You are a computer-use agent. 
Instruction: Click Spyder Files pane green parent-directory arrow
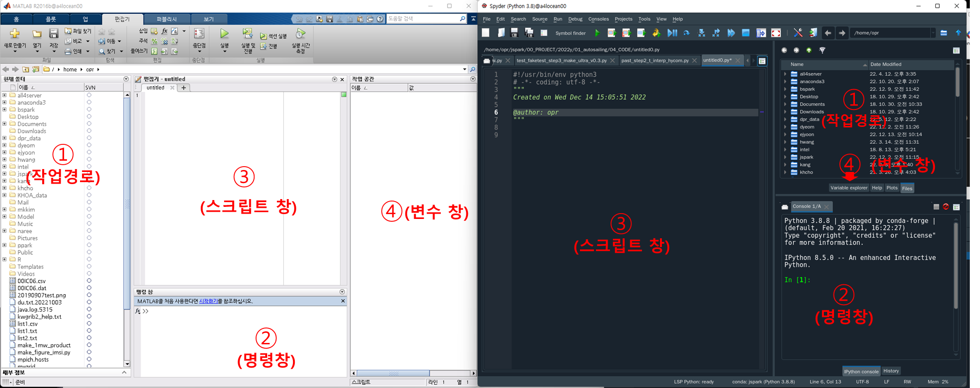click(x=809, y=50)
